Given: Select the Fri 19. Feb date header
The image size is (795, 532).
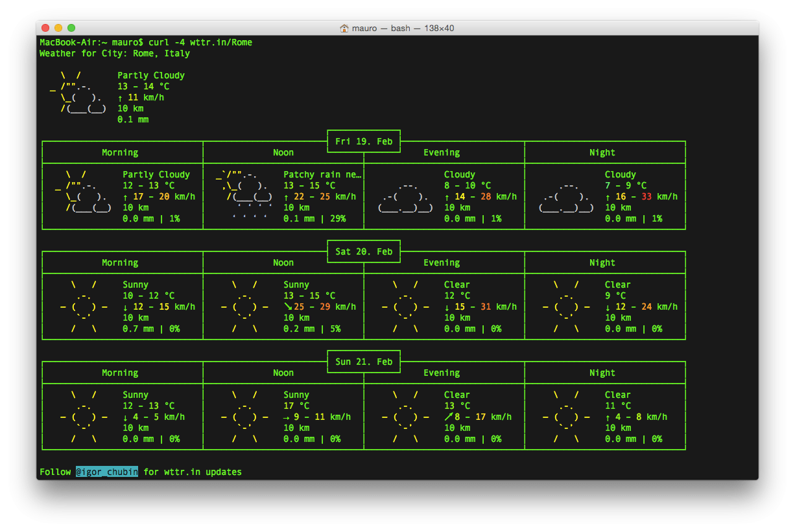Looking at the screenshot, I should tap(364, 141).
